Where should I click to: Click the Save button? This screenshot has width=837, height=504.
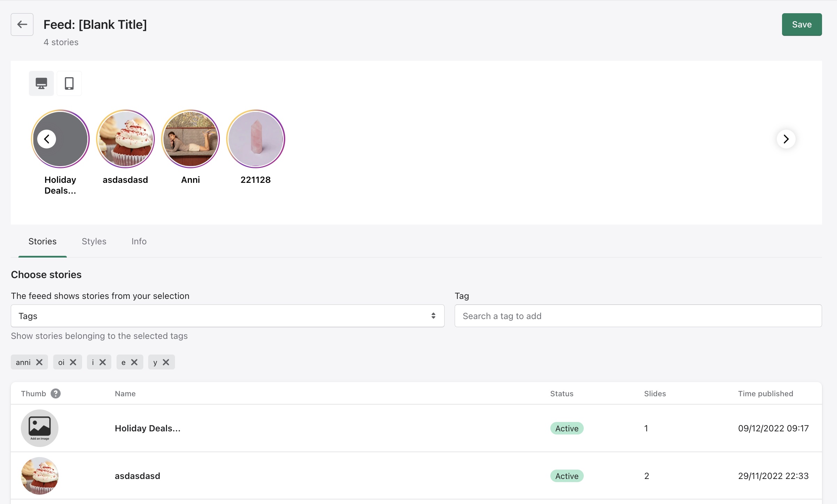click(x=802, y=24)
